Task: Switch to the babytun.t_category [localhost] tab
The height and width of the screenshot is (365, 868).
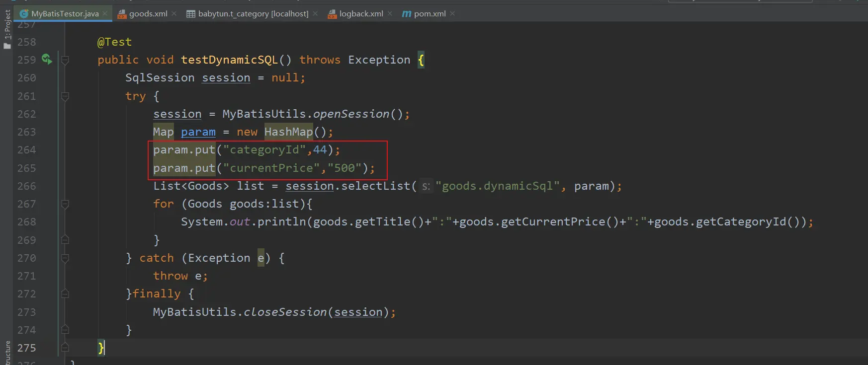Action: tap(253, 14)
